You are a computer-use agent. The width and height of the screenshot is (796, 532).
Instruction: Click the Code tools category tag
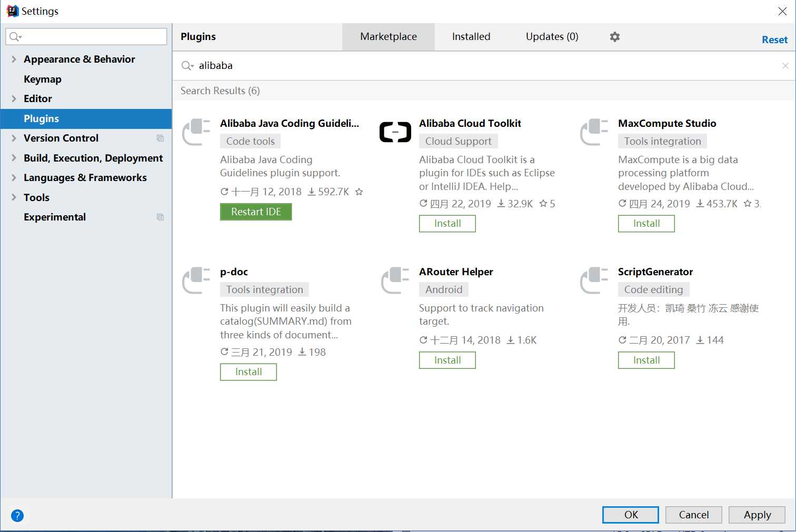click(x=251, y=141)
